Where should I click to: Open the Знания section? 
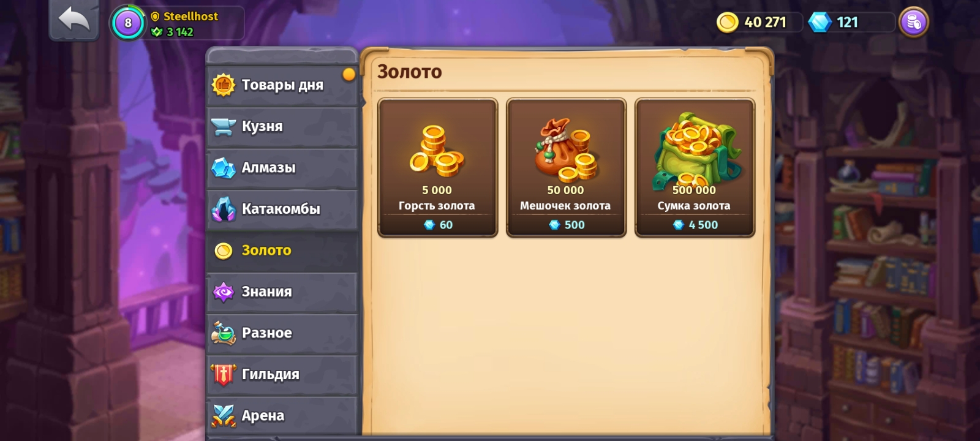pos(282,292)
